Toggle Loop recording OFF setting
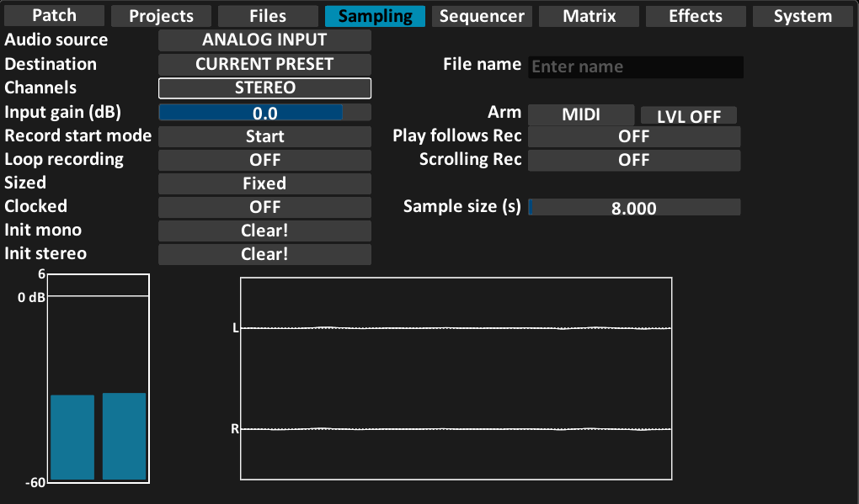 (264, 160)
